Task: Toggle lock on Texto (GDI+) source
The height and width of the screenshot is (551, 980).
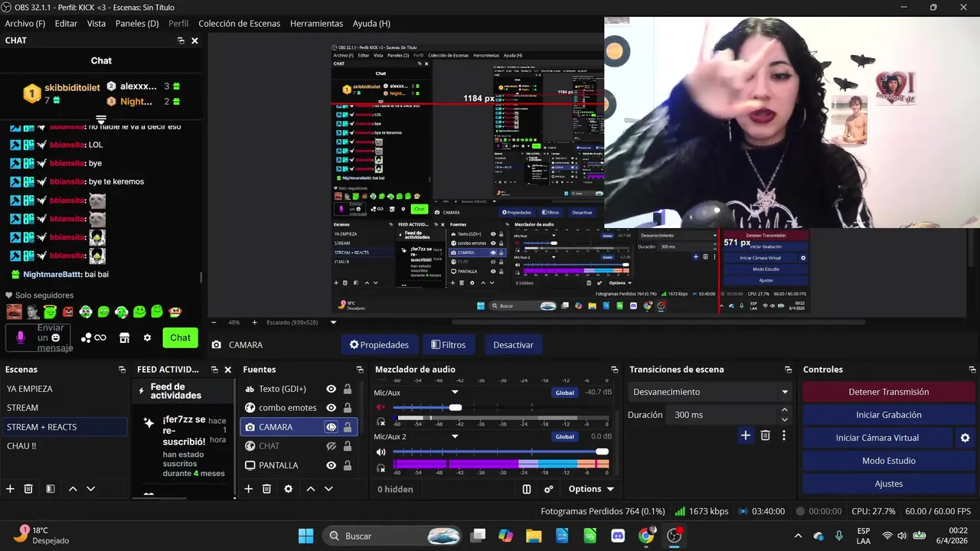Action: tap(348, 389)
